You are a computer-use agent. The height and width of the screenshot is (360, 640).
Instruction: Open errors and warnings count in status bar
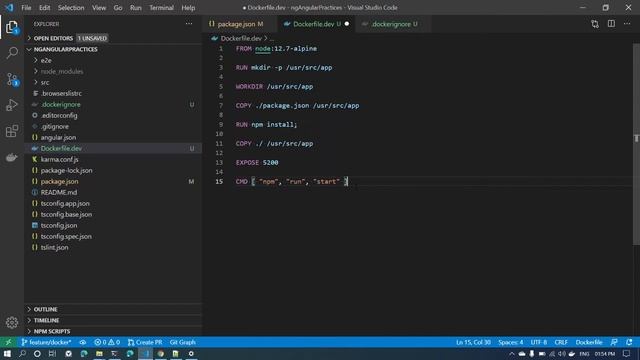107,342
